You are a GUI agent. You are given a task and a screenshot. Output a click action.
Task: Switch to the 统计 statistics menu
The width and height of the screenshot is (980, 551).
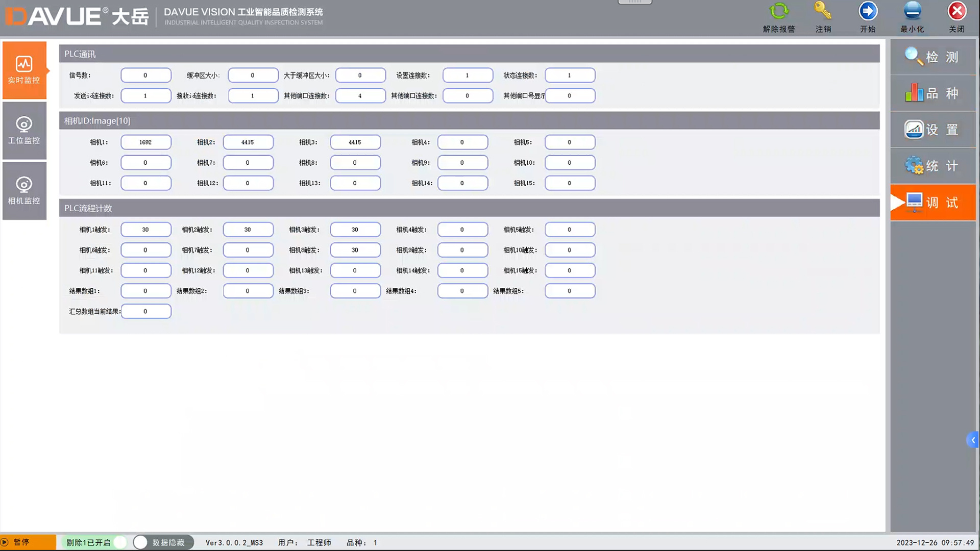point(933,166)
